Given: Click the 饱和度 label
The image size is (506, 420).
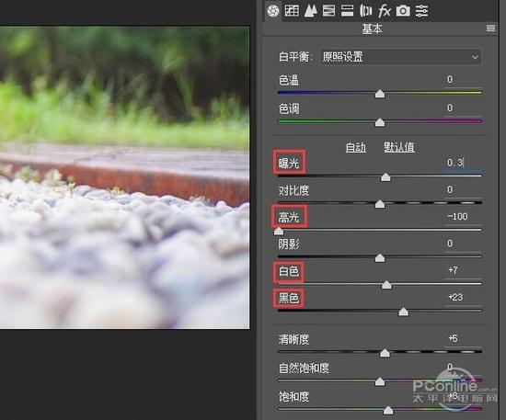Looking at the screenshot, I should (x=293, y=396).
